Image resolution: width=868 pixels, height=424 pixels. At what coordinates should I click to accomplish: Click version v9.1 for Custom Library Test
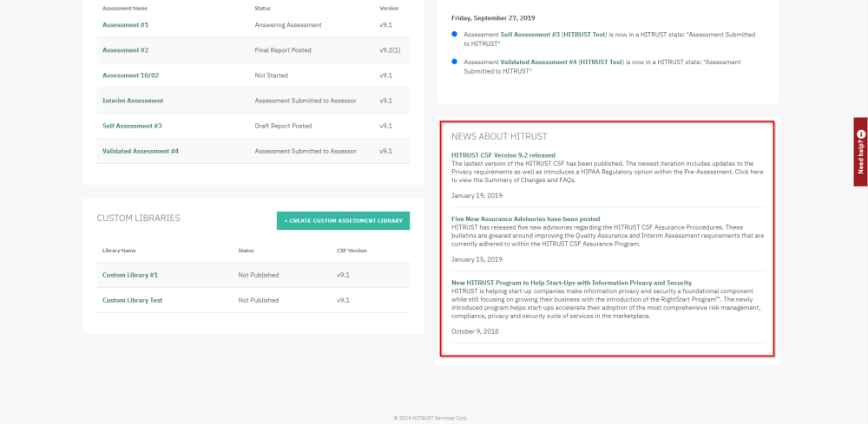tap(343, 300)
